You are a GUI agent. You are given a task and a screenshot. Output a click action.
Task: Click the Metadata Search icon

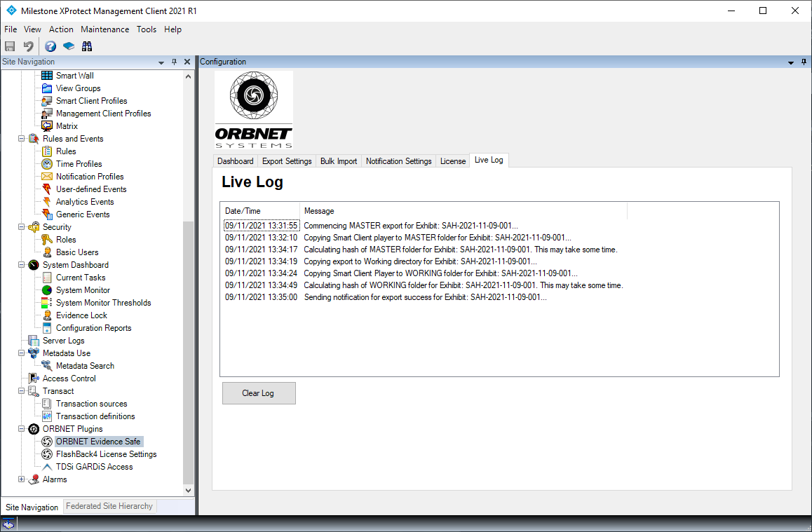tap(47, 366)
